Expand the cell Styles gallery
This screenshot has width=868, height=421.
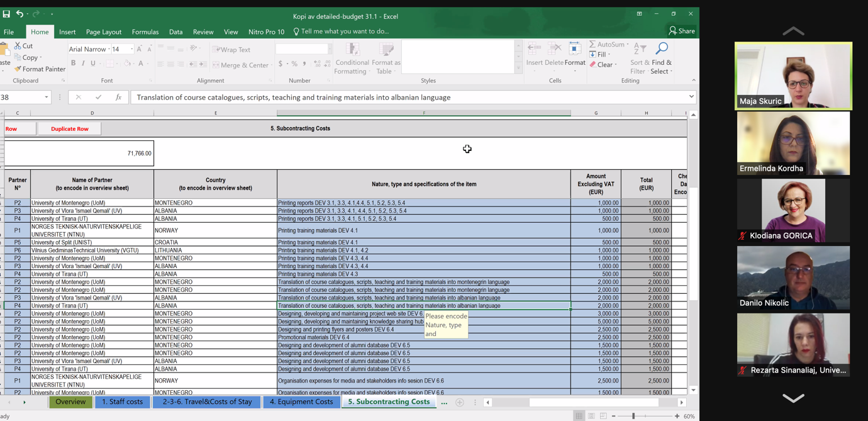[x=519, y=69]
